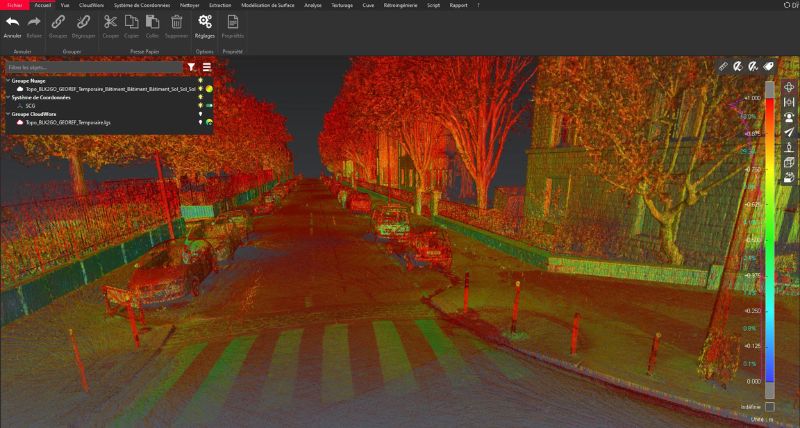This screenshot has height=428, width=800.
Task: Toggle visibility bulb for Groupe CloudWorx
Action: 201,114
